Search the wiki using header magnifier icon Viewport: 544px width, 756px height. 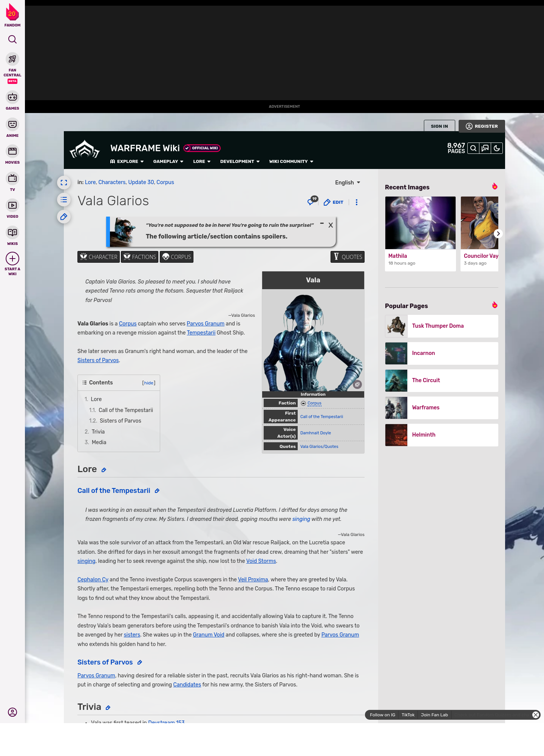pyautogui.click(x=473, y=148)
